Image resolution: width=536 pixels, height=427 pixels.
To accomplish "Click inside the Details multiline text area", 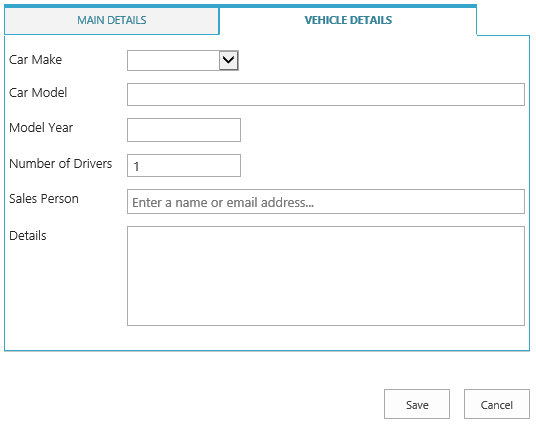I will [326, 276].
